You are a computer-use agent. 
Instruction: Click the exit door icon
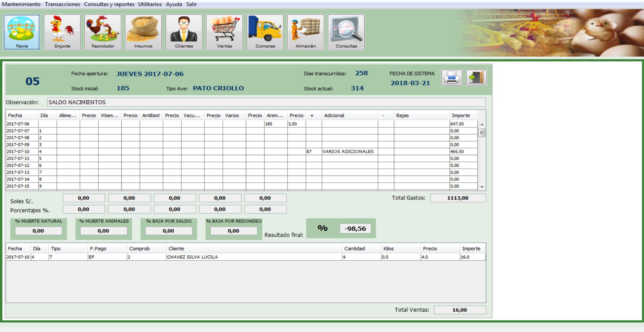click(x=476, y=78)
